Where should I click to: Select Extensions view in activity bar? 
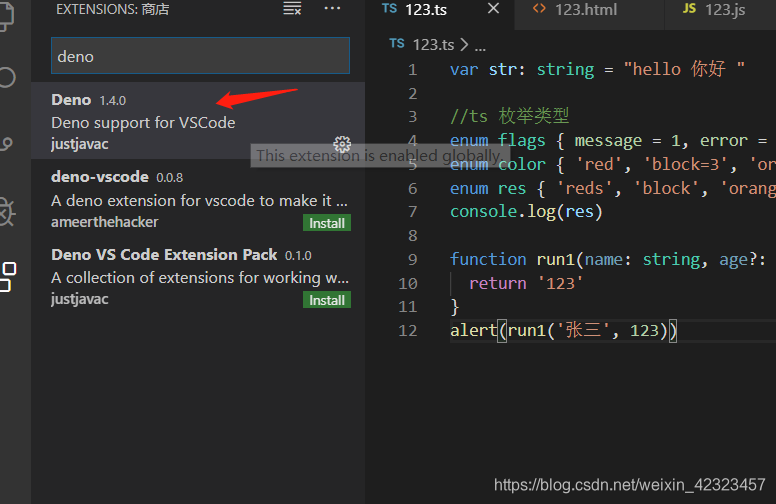pyautogui.click(x=8, y=276)
